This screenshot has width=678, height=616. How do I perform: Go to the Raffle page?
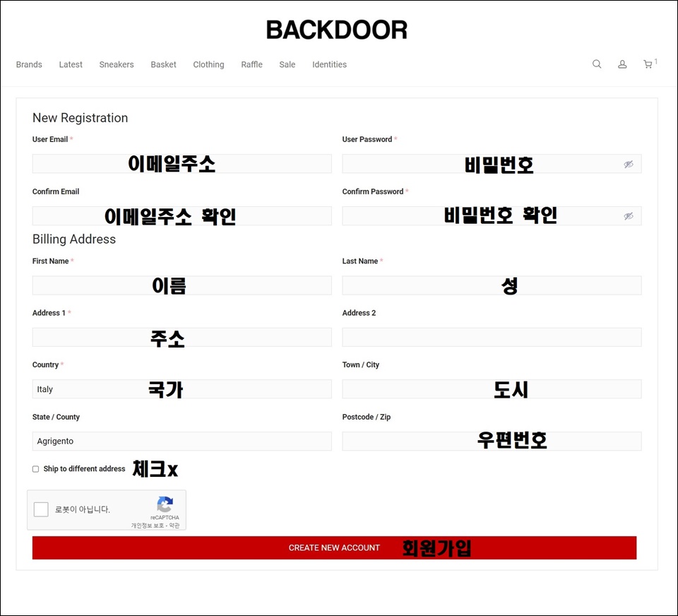tap(251, 64)
